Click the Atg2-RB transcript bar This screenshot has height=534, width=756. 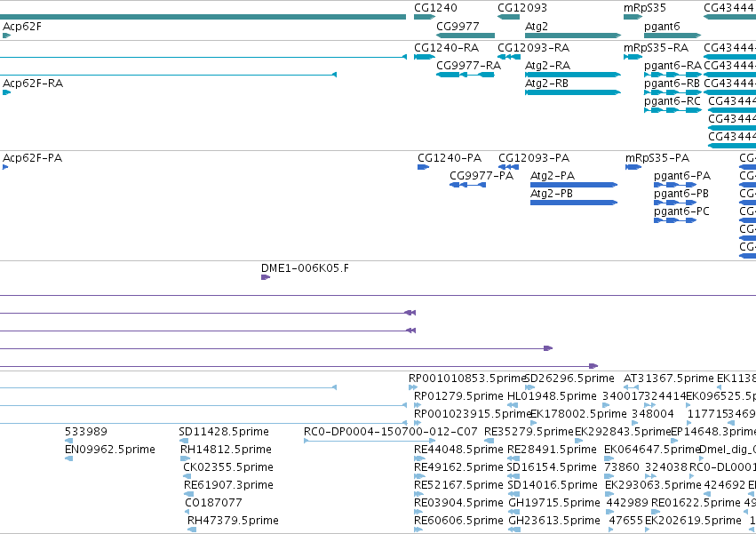pyautogui.click(x=573, y=92)
